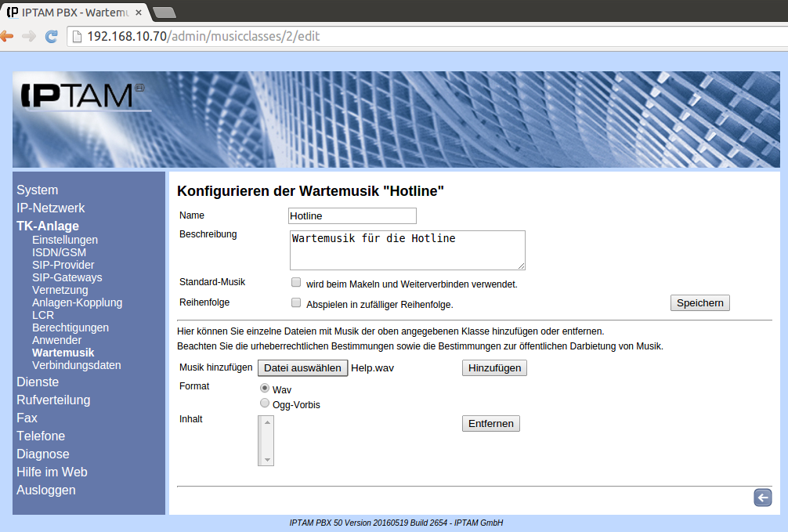Click the browser reload icon

[x=52, y=37]
